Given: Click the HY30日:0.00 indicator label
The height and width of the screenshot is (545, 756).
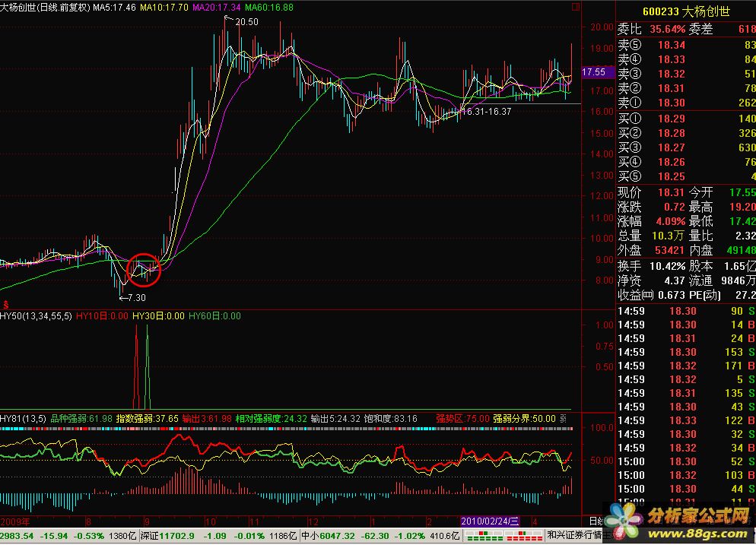Looking at the screenshot, I should 158,316.
